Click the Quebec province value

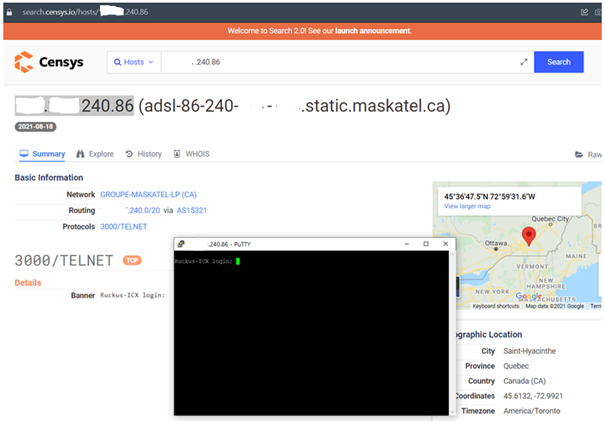pyautogui.click(x=516, y=366)
